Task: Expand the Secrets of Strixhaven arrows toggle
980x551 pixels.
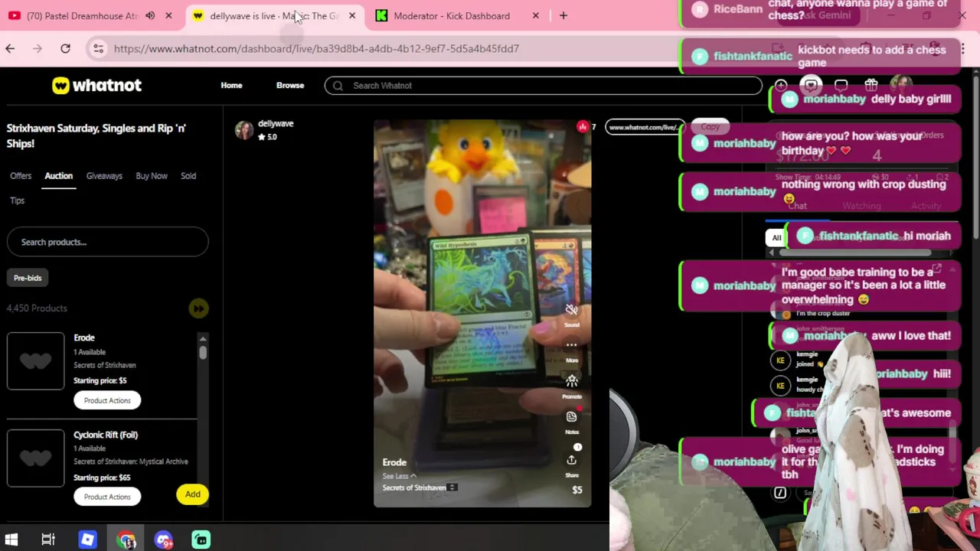Action: 452,487
